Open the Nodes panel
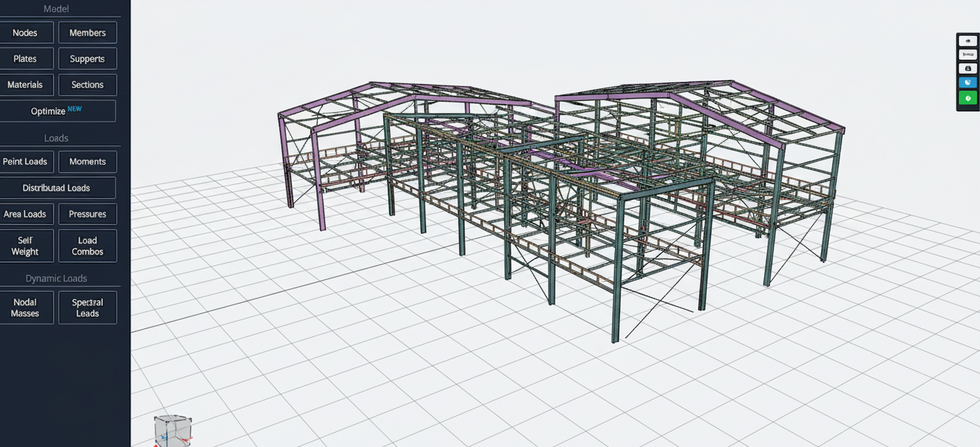 tap(25, 33)
